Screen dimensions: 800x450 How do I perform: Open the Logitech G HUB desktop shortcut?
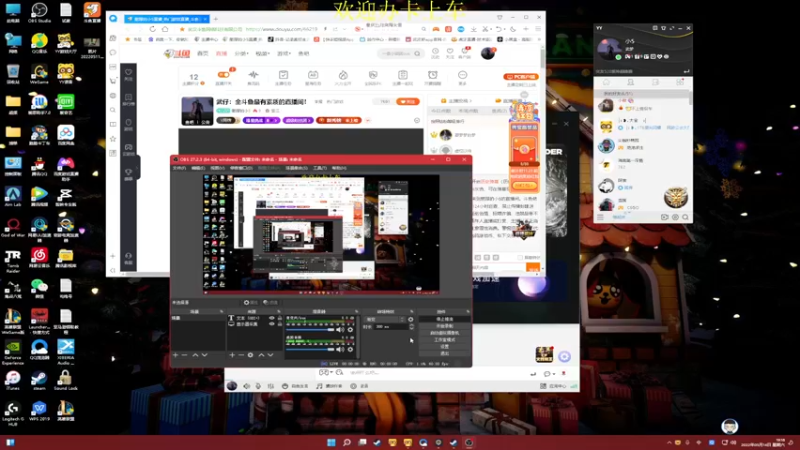(x=13, y=413)
